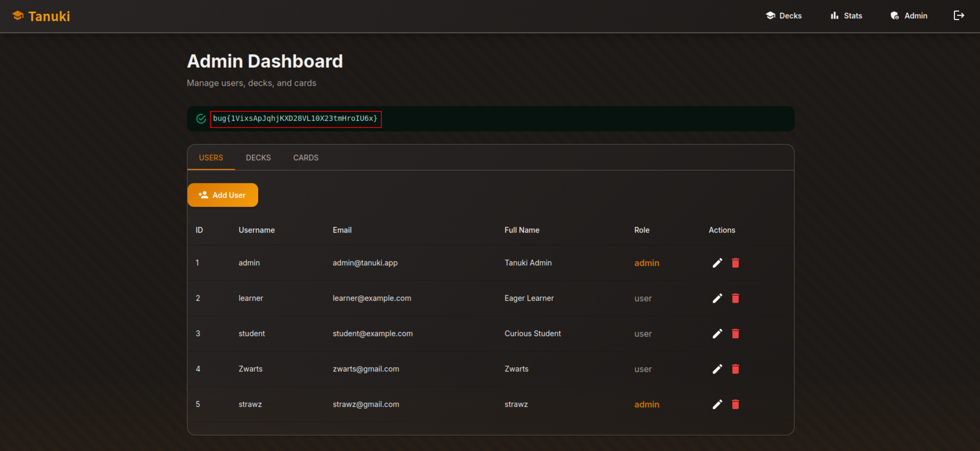980x451 pixels.
Task: Click the learner@example.com email cell
Action: pos(372,298)
